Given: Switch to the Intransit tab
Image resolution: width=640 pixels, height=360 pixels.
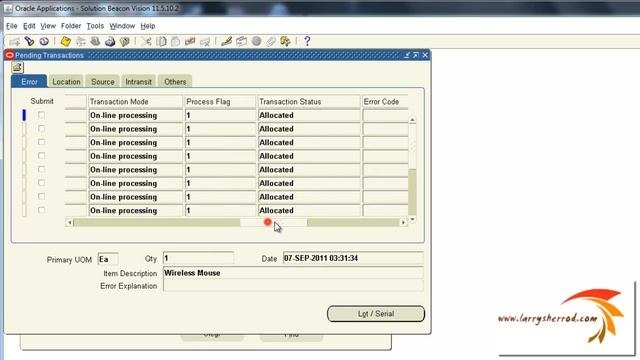Looking at the screenshot, I should pos(138,82).
